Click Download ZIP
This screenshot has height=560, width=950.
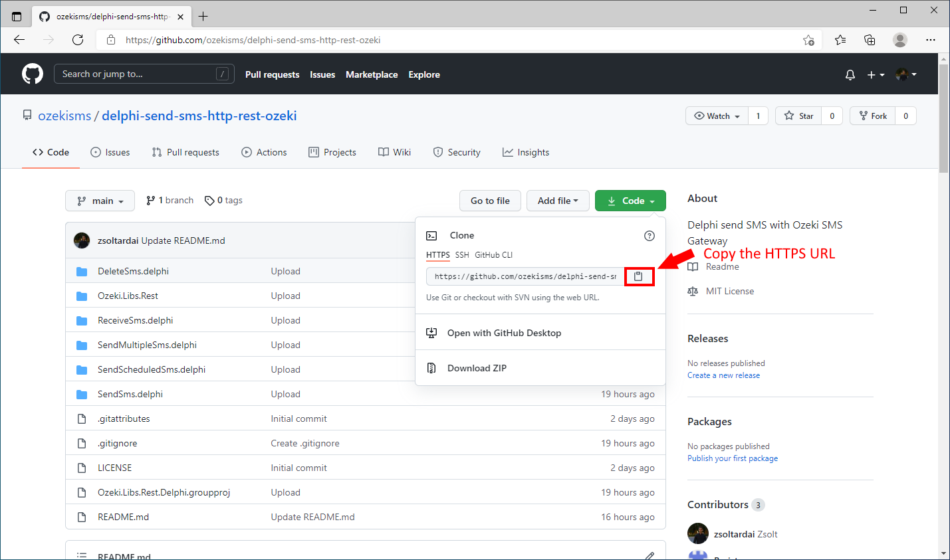(477, 367)
